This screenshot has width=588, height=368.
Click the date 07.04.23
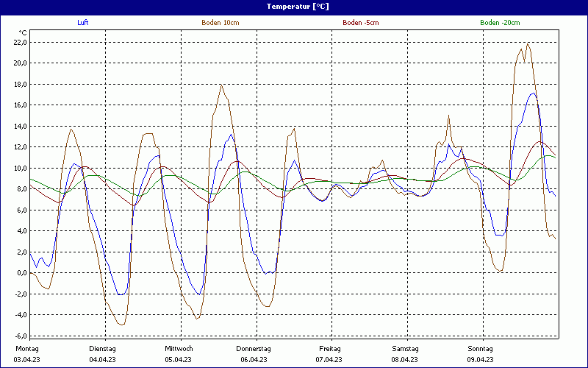pos(329,360)
